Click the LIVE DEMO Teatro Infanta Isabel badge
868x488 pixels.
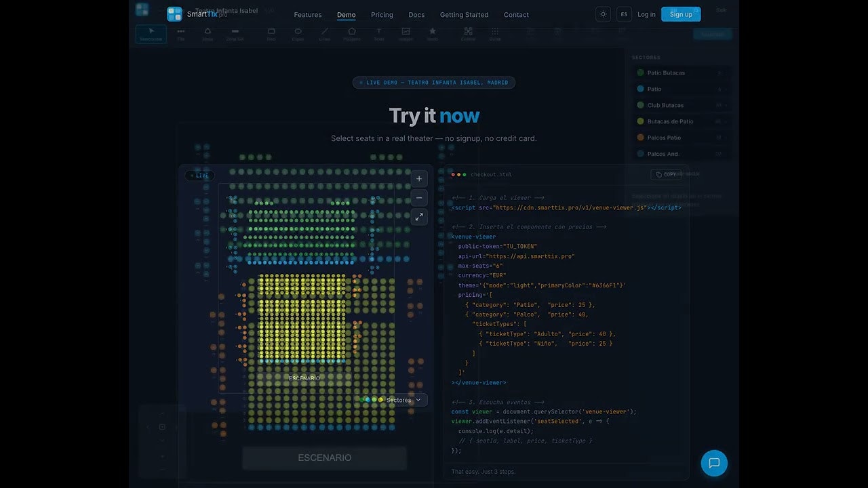[x=434, y=83]
